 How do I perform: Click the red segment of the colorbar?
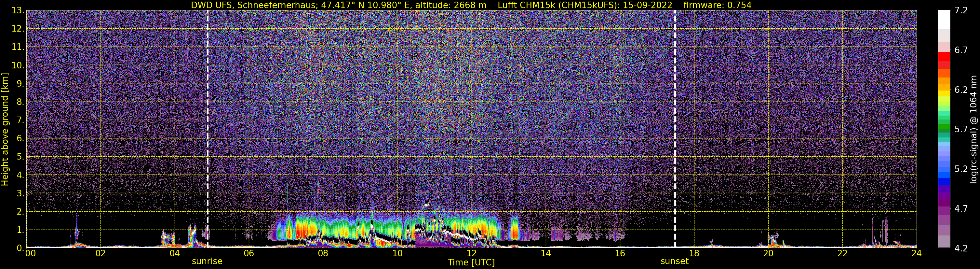pos(944,56)
